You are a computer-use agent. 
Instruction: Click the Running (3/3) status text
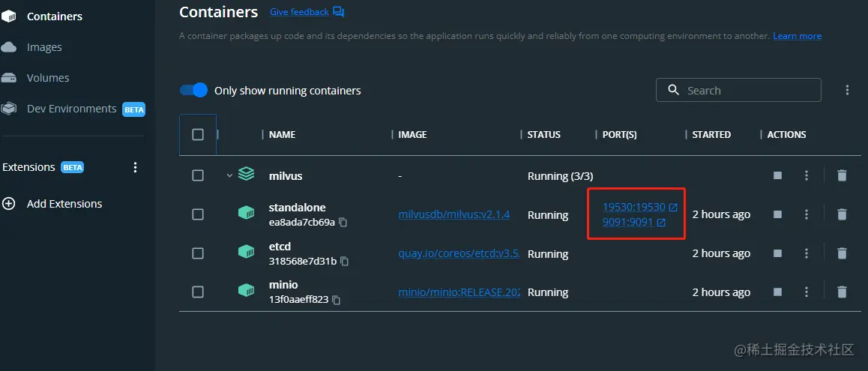(x=560, y=176)
